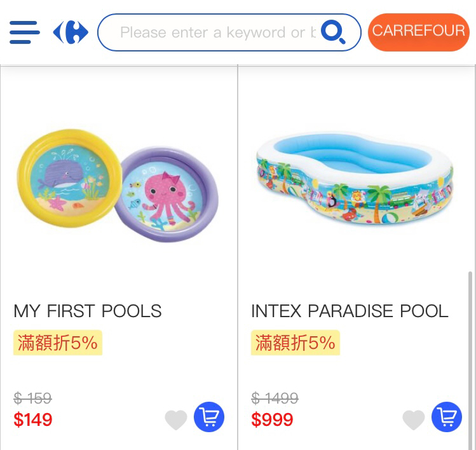This screenshot has width=476, height=450.
Task: Click the discount tag under Intex Paradise Pool
Action: (296, 343)
